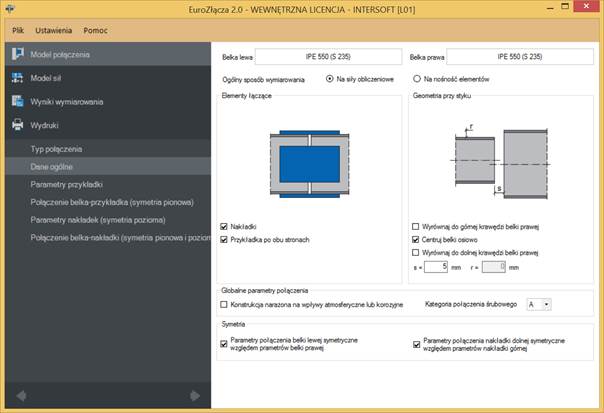Open Parametry nakładek (symetria pozioma)
This screenshot has width=604, height=413.
click(108, 220)
